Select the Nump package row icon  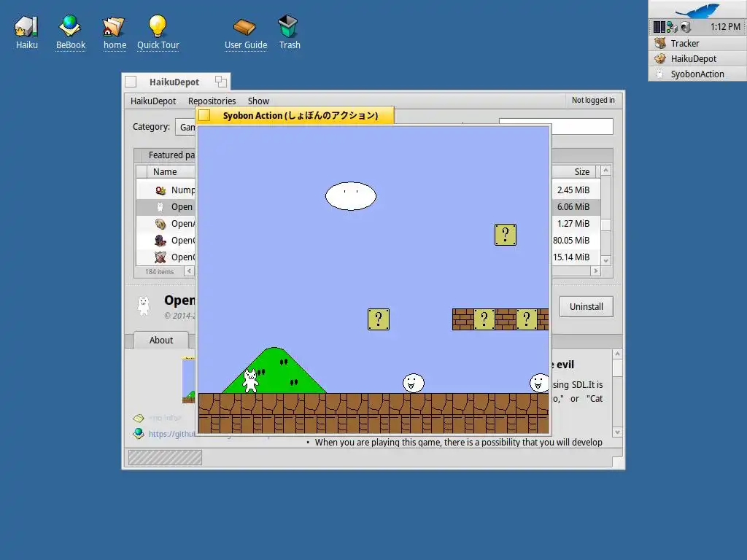tap(160, 190)
